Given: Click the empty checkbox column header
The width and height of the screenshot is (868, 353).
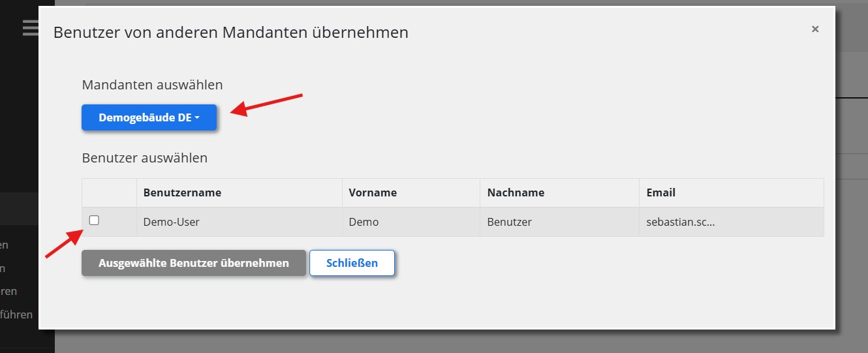Looking at the screenshot, I should [109, 193].
